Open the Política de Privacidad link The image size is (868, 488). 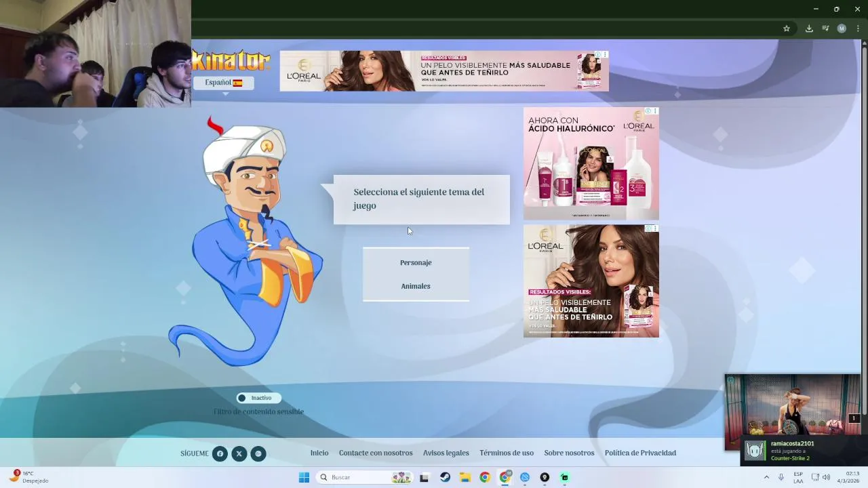click(640, 453)
